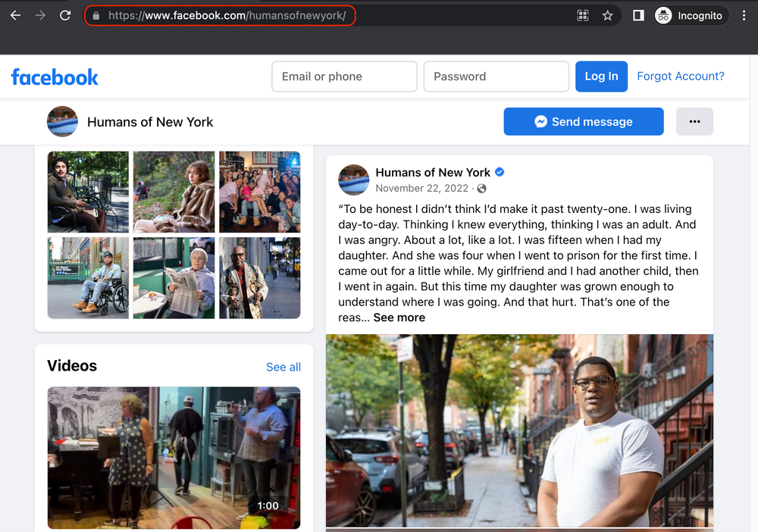Click the facebook logo to go home

[54, 76]
